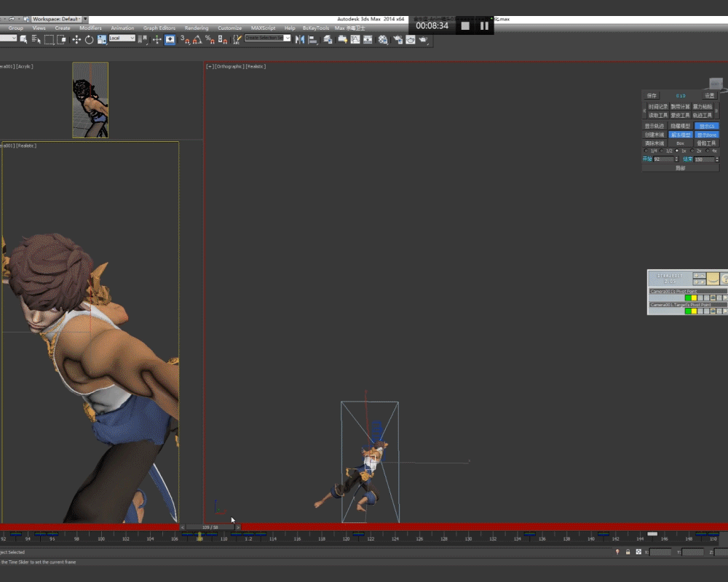Screen dimensions: 728x582
Task: Toggle the 显示CS button
Action: click(707, 127)
